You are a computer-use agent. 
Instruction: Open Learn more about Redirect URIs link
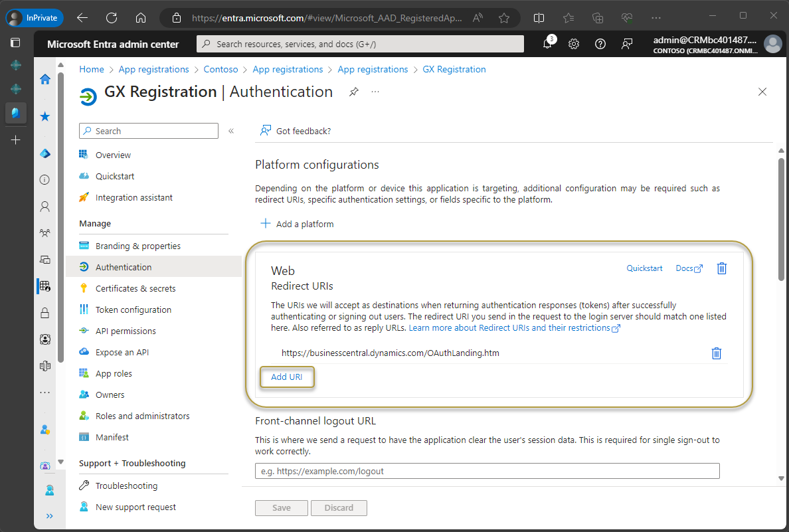(509, 328)
